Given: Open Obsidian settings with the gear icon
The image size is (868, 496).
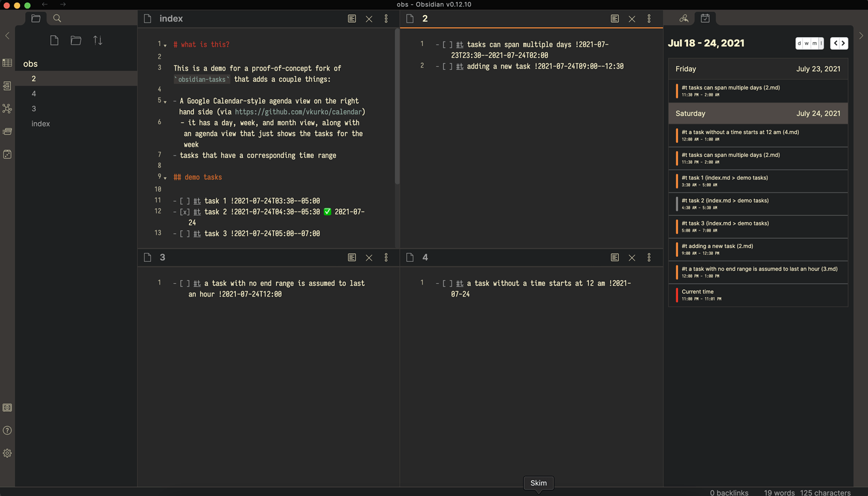Looking at the screenshot, I should pyautogui.click(x=8, y=453).
